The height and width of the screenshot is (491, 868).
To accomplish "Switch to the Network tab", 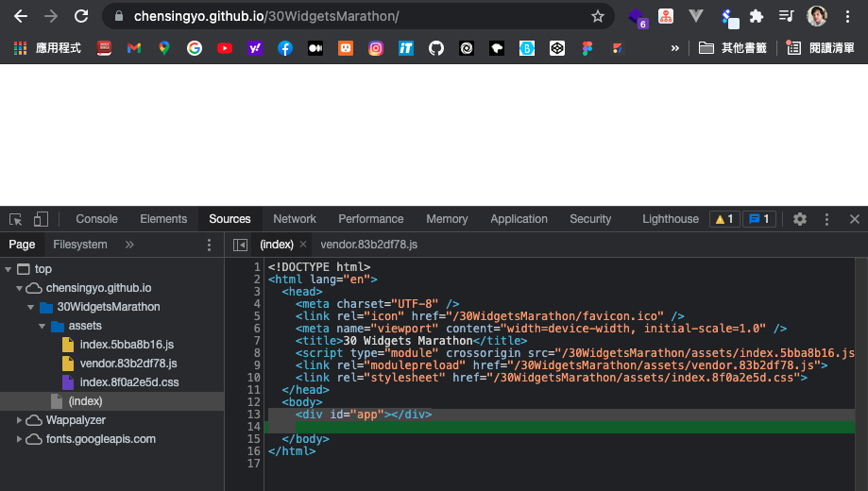I will pos(295,219).
